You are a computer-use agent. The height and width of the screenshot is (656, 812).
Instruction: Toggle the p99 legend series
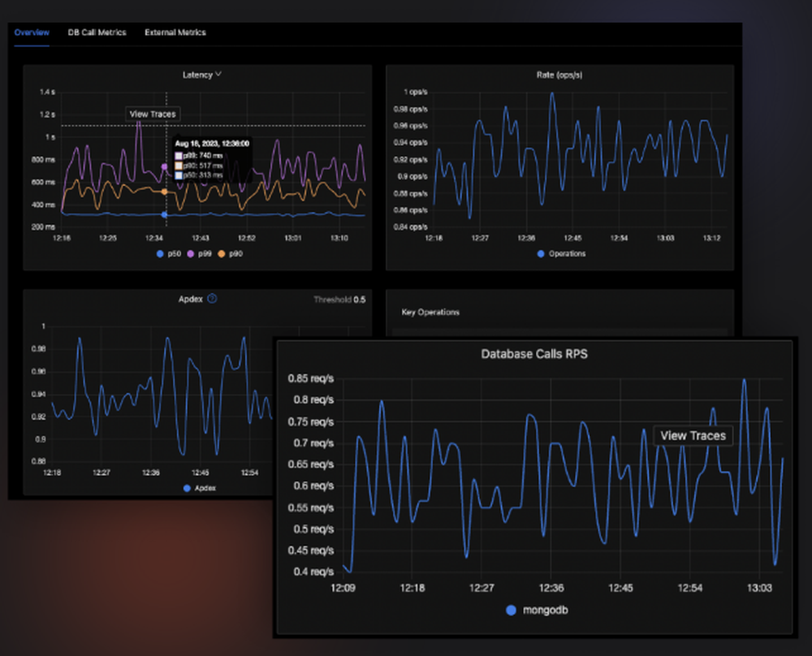click(200, 253)
